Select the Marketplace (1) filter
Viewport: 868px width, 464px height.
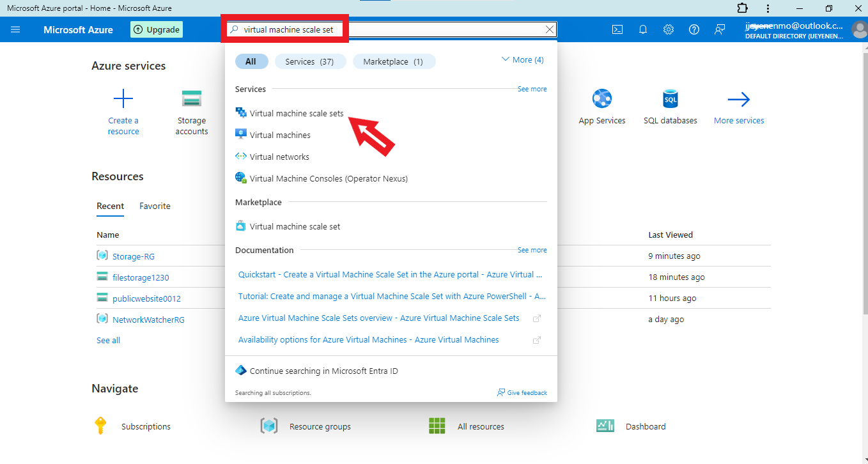pyautogui.click(x=394, y=61)
